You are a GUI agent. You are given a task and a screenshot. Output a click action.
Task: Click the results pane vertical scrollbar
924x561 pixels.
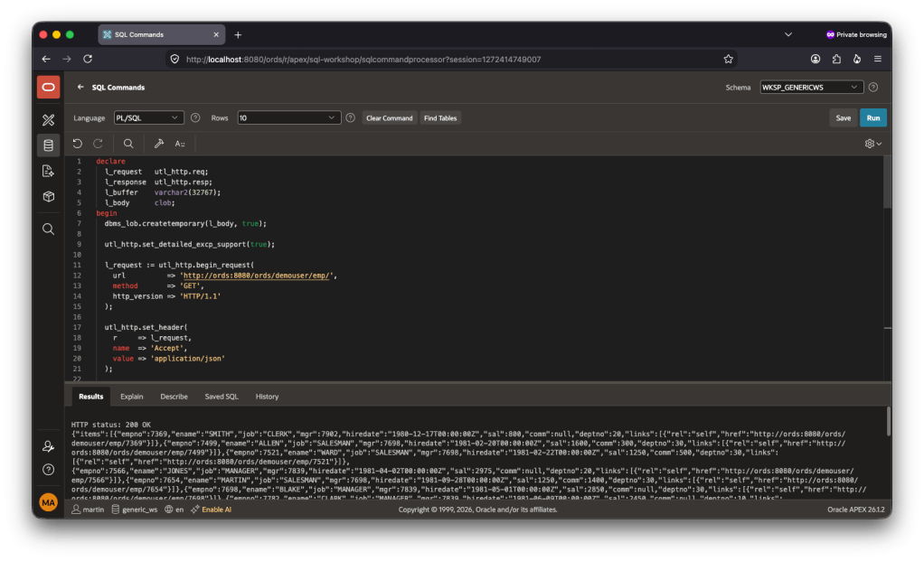889,422
